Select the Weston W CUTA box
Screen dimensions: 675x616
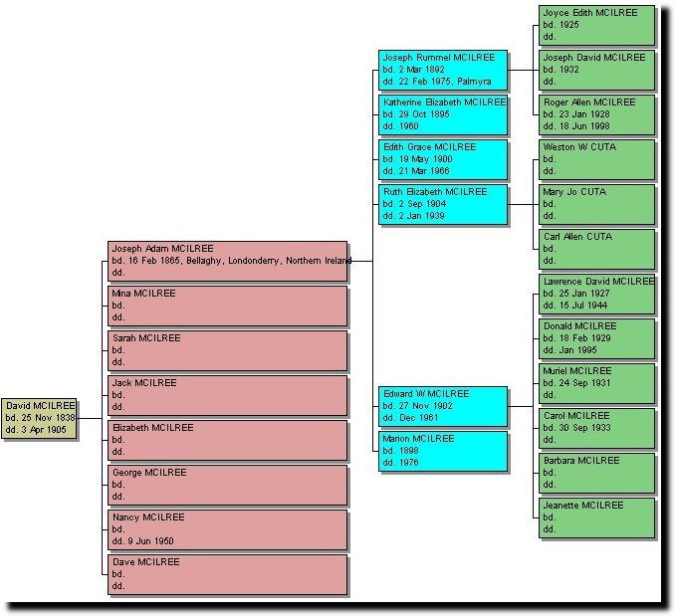[x=596, y=159]
